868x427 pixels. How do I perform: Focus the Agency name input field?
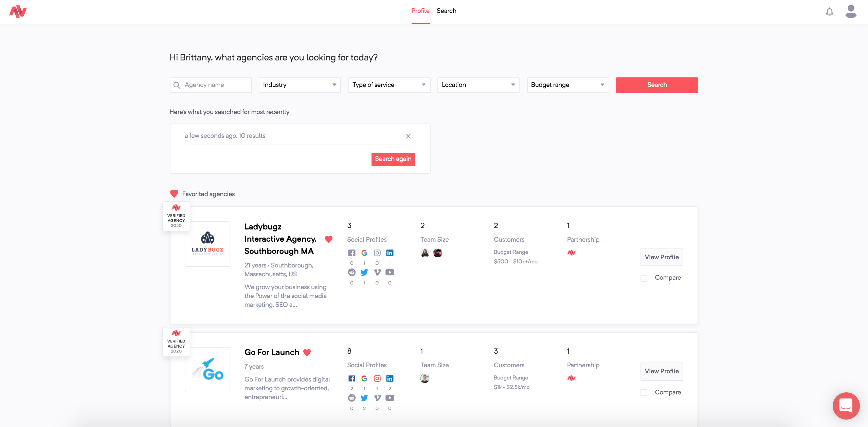click(211, 85)
